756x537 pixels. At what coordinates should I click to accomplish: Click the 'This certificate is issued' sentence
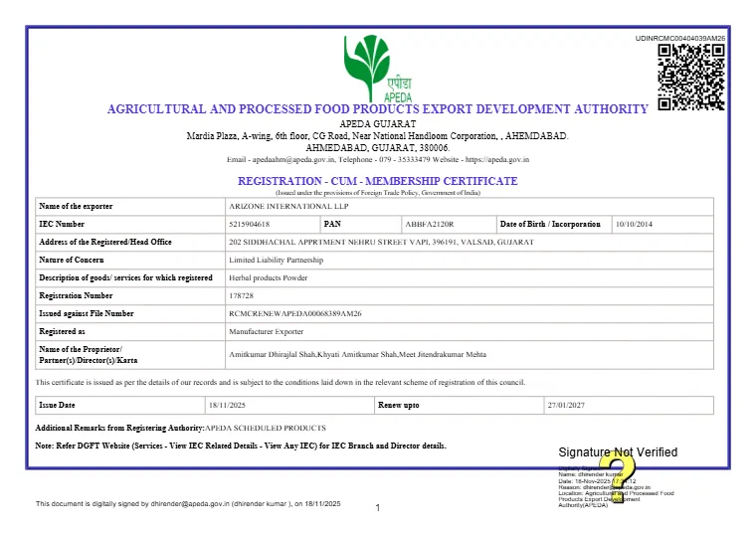pos(281,382)
